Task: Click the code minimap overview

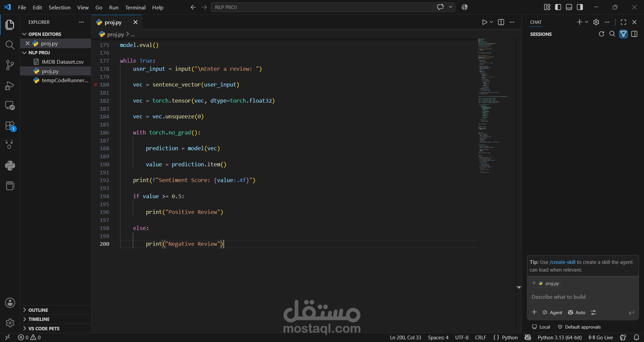Action: coord(496,106)
